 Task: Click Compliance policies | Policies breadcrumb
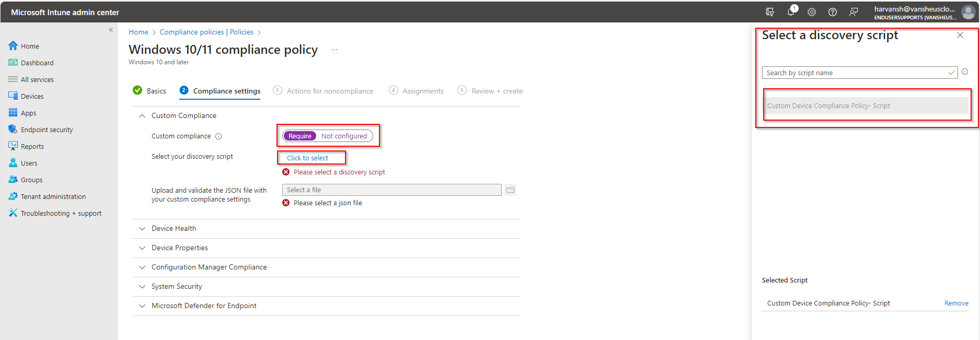click(206, 32)
